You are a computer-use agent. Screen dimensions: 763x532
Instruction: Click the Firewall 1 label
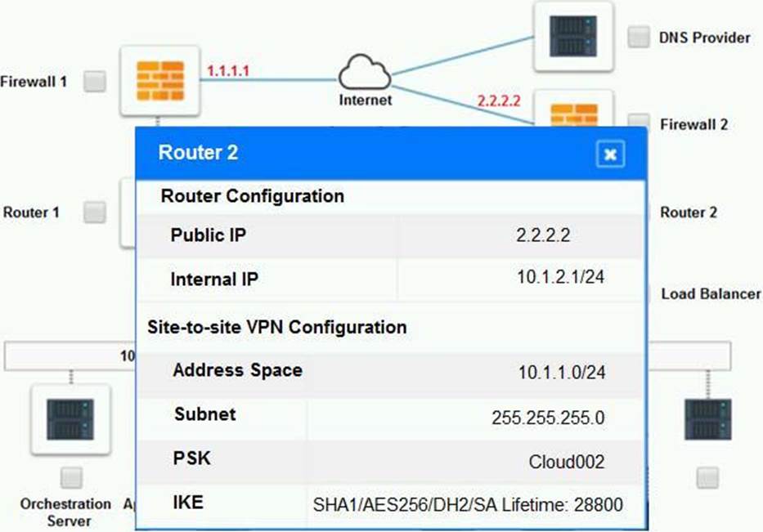pyautogui.click(x=34, y=82)
